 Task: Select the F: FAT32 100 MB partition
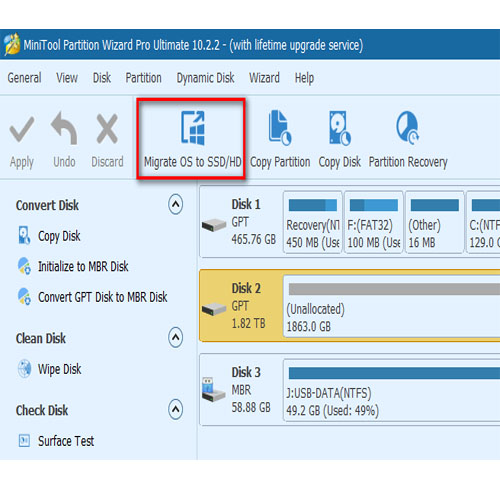click(x=374, y=222)
